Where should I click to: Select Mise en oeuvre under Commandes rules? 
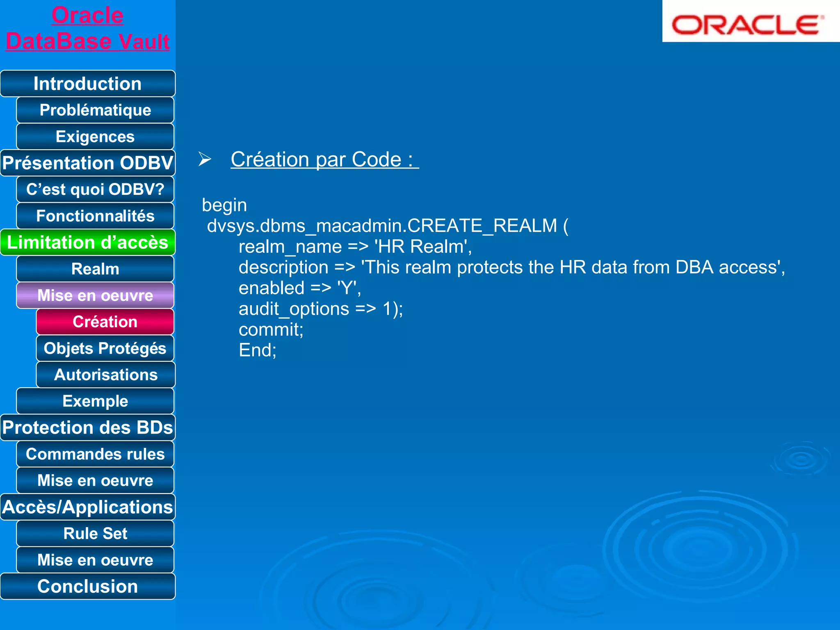tap(95, 480)
